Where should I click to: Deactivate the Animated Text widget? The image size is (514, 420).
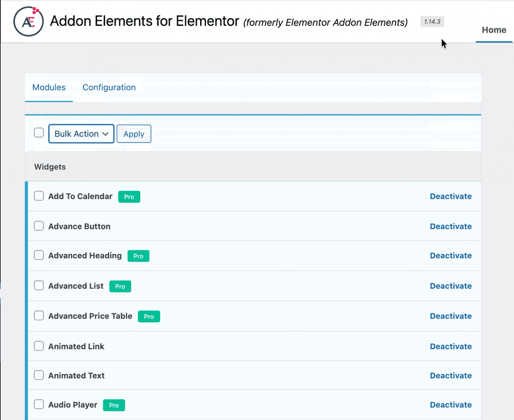point(451,376)
